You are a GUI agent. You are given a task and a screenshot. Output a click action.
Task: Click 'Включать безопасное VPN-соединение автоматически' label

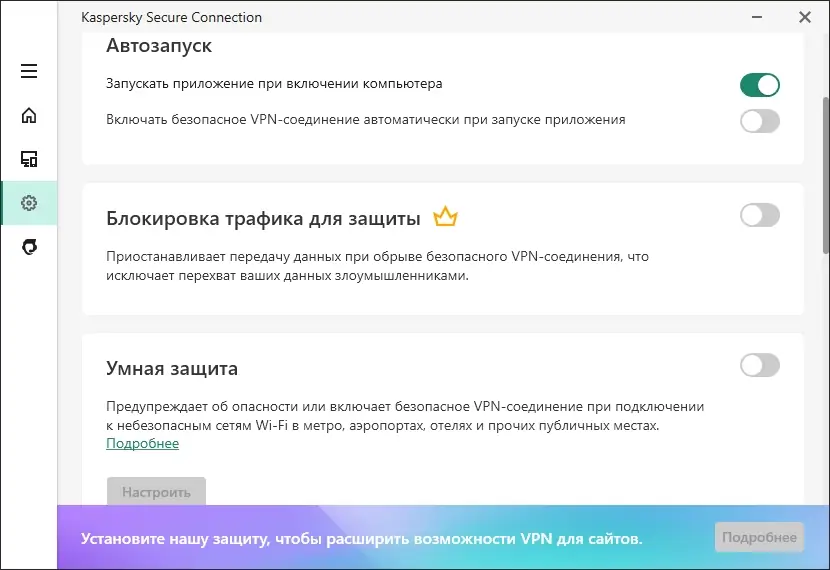[x=366, y=120]
